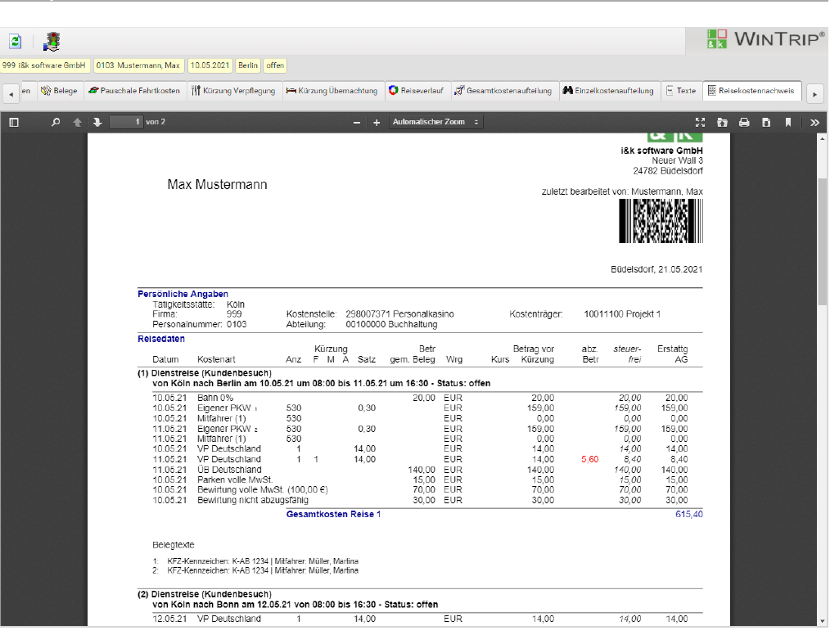Zoom in with the plus button
839x644 pixels.
[377, 122]
